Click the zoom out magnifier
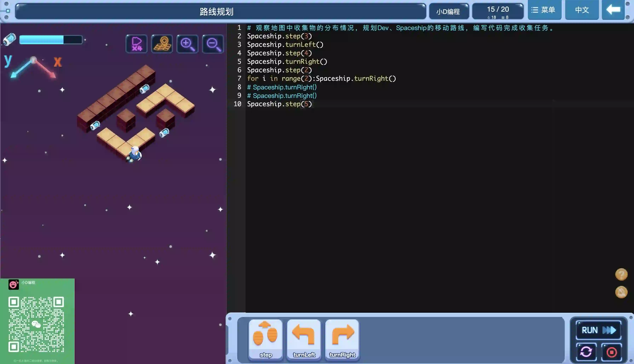 pos(213,44)
